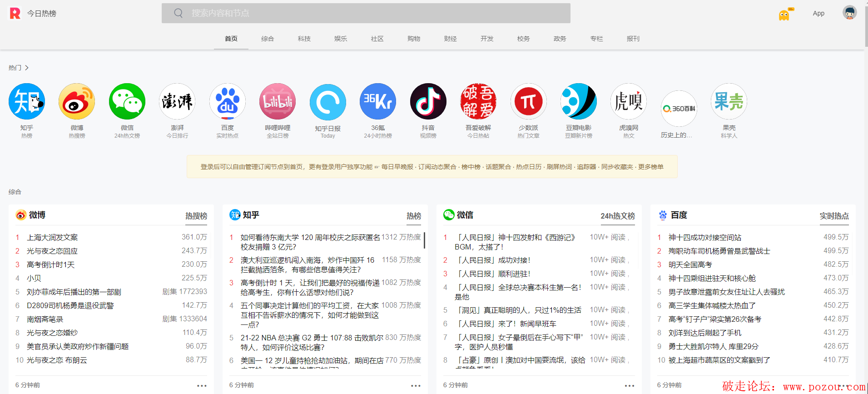Open 微博 topic 上海大润发文案
The image size is (868, 394).
(52, 237)
